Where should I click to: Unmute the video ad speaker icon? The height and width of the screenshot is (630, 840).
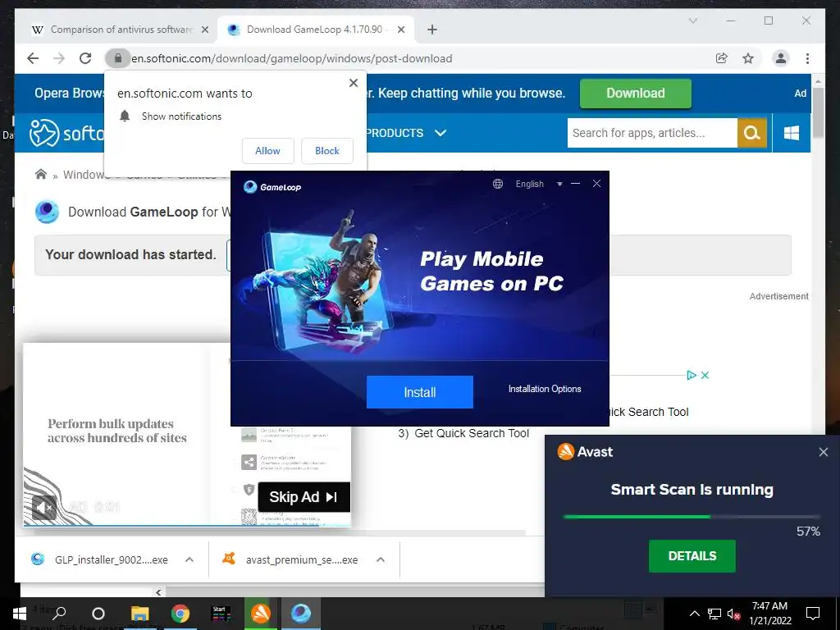(44, 507)
